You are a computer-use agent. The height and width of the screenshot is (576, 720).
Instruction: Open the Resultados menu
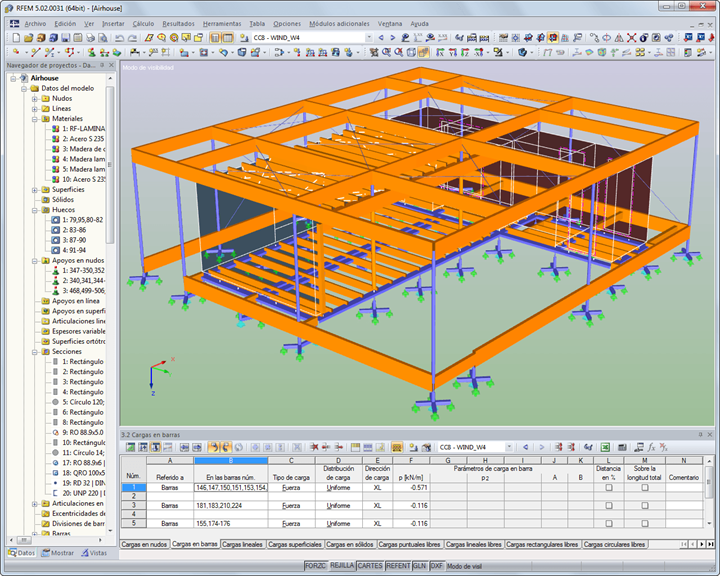point(178,23)
